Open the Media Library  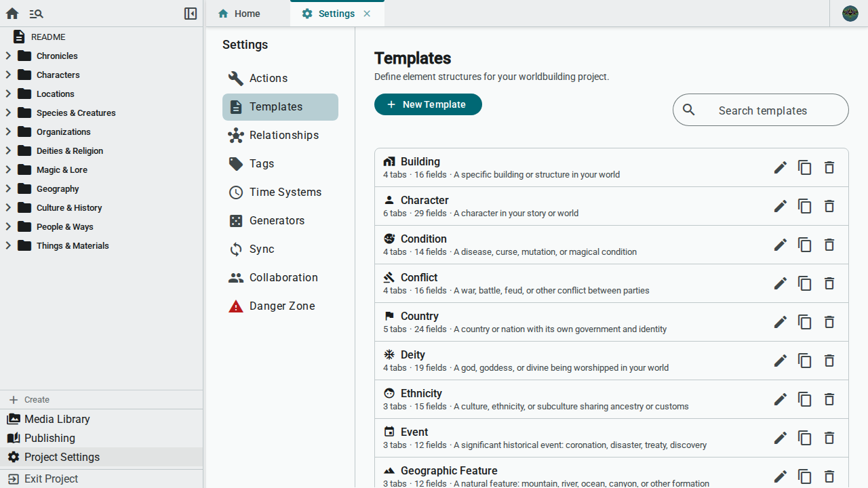pyautogui.click(x=102, y=419)
